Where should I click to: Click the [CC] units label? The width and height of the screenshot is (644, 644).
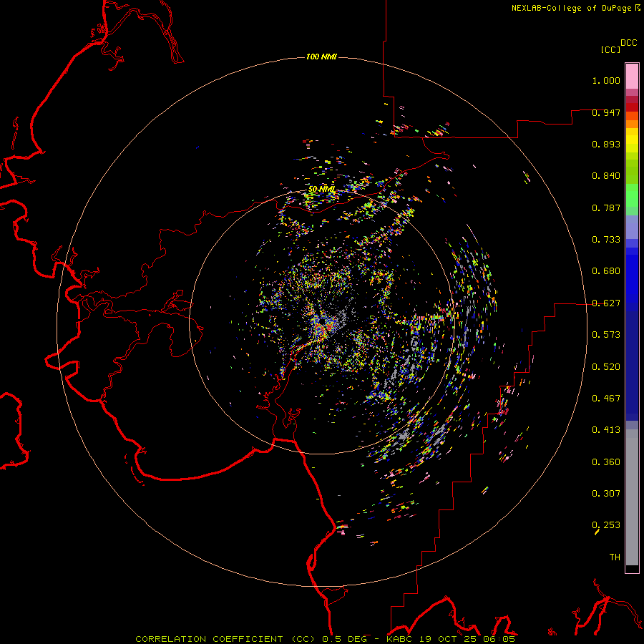pyautogui.click(x=610, y=49)
